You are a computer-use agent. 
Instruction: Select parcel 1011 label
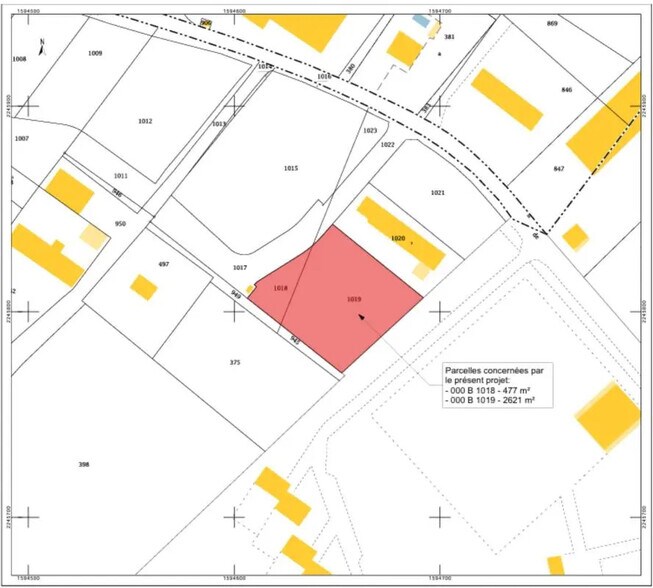[x=121, y=175]
